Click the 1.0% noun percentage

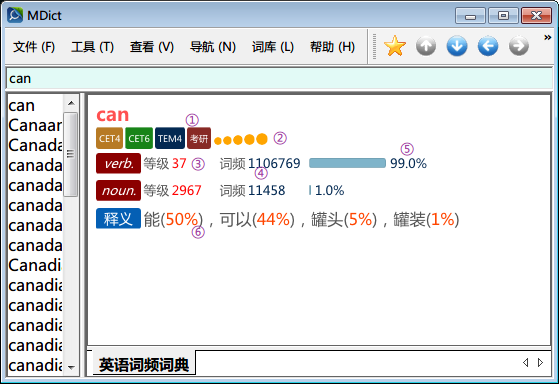coord(329,191)
